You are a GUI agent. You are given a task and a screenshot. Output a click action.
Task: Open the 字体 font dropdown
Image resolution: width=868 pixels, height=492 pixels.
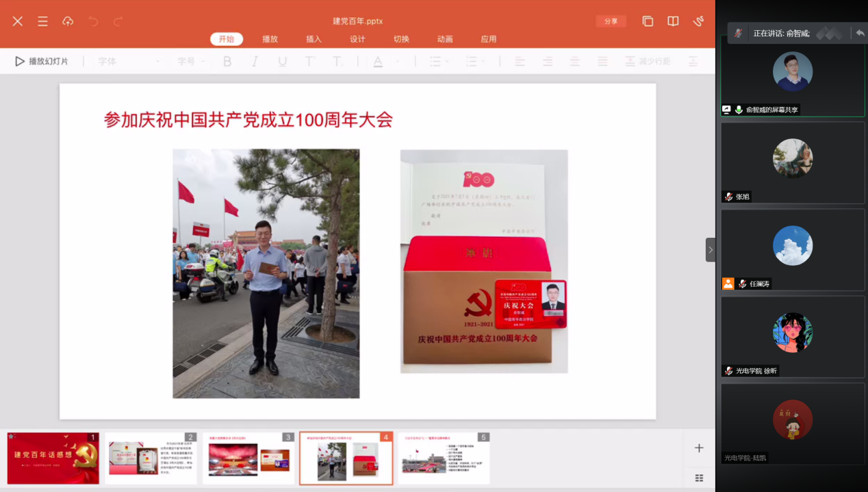click(128, 62)
